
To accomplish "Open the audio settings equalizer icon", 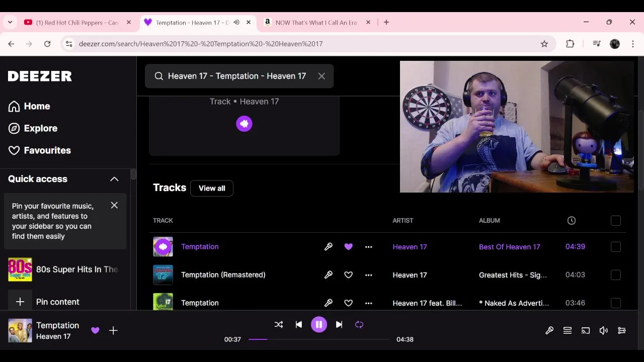I will 622,330.
